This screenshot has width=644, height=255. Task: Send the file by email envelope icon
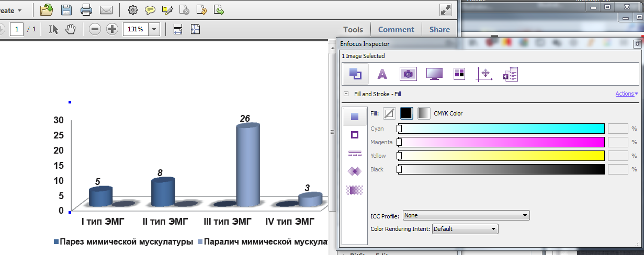click(106, 9)
